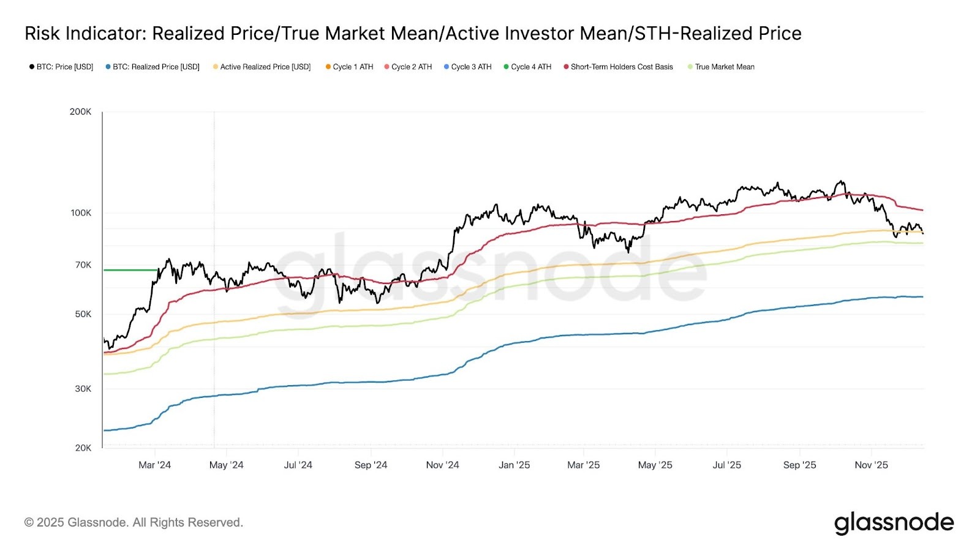
Task: Select the Nov '25 date label
Action: tap(871, 465)
